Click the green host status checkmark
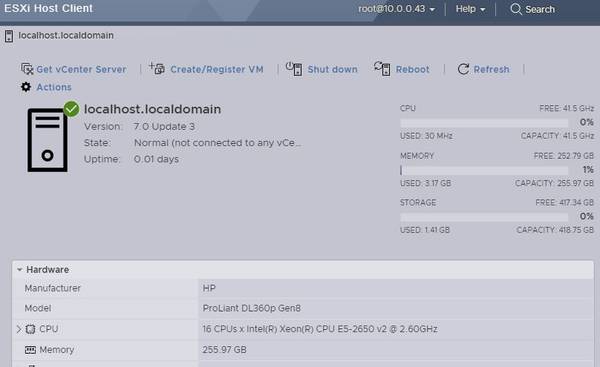 tap(71, 109)
